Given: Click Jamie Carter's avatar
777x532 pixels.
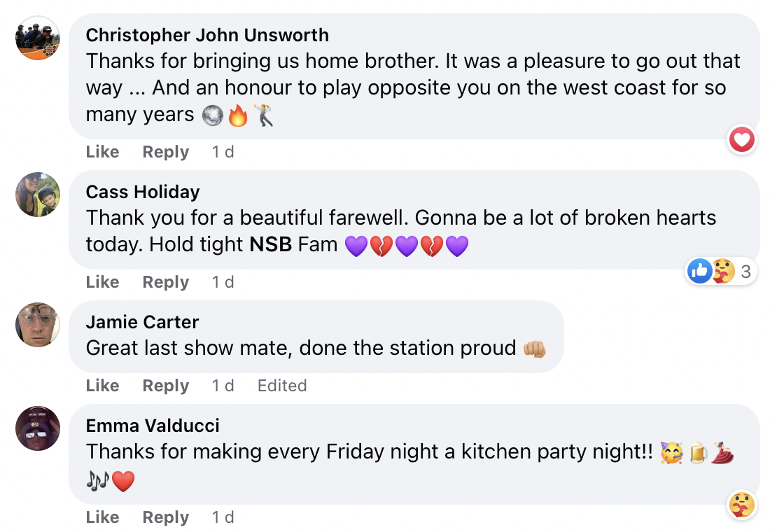Looking at the screenshot, I should [x=38, y=325].
